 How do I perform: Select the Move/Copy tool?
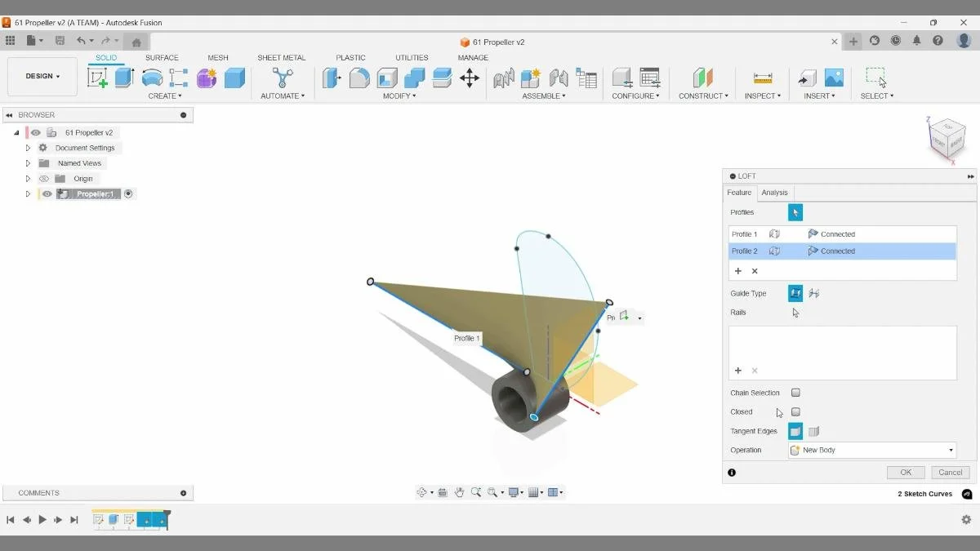(470, 78)
